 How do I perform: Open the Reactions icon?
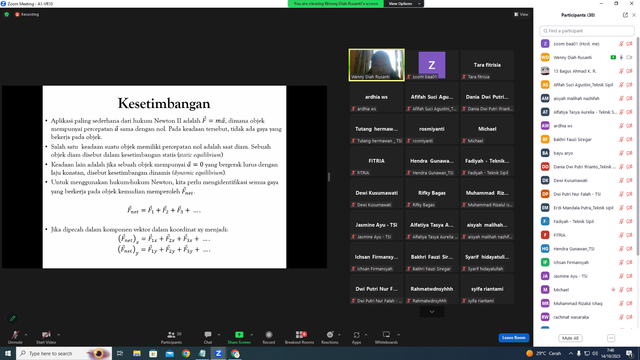point(330,335)
